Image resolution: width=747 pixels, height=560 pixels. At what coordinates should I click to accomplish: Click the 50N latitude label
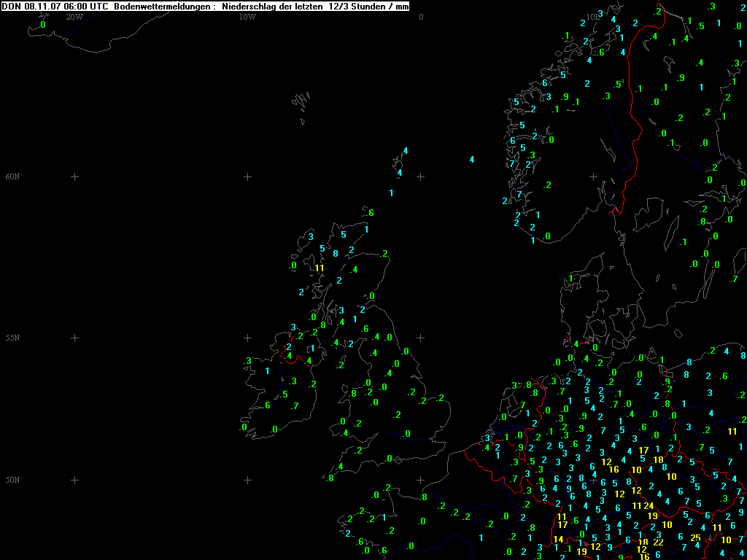pyautogui.click(x=12, y=480)
